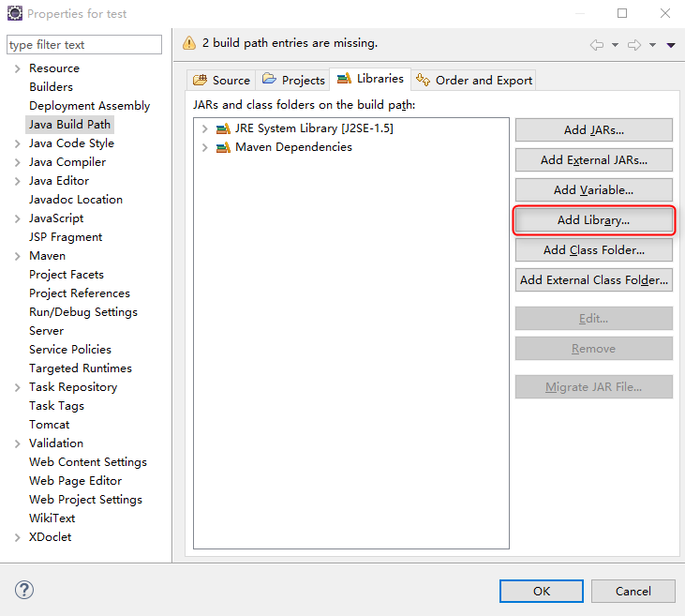
Task: Click the Migrate JAR File button
Action: (594, 387)
